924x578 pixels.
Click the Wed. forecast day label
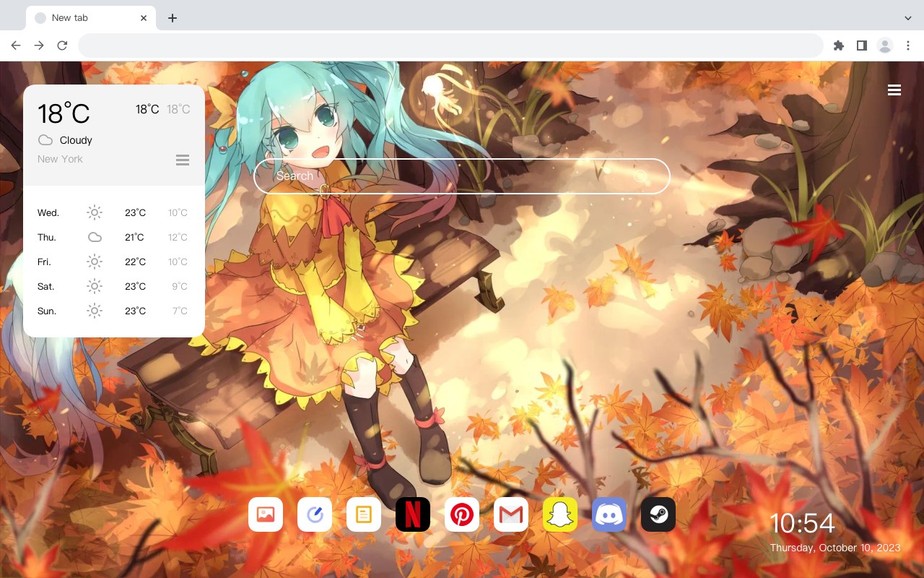pyautogui.click(x=48, y=212)
